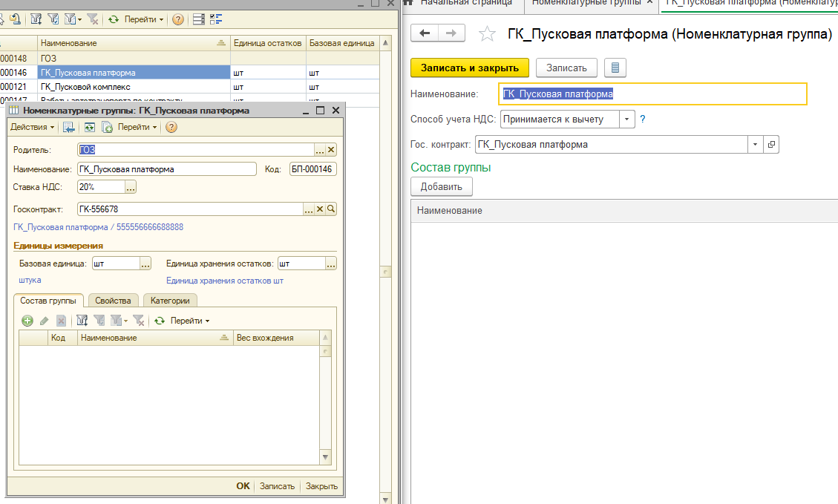
Task: Open the Базовая единица selection ellipsis button
Action: pyautogui.click(x=145, y=264)
